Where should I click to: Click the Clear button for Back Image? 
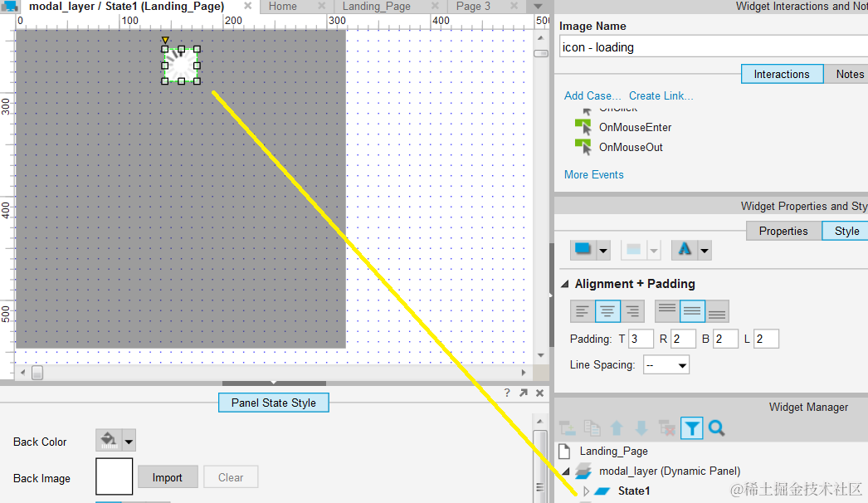[231, 477]
